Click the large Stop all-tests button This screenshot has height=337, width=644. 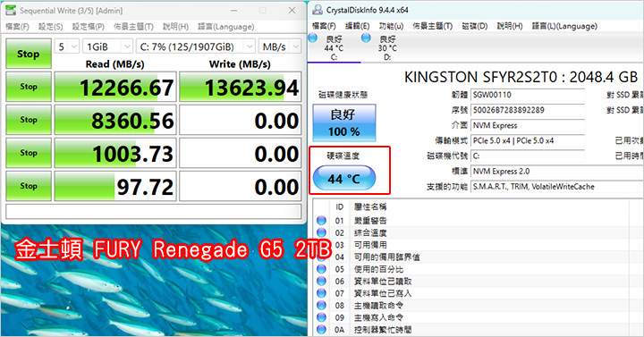click(x=29, y=54)
